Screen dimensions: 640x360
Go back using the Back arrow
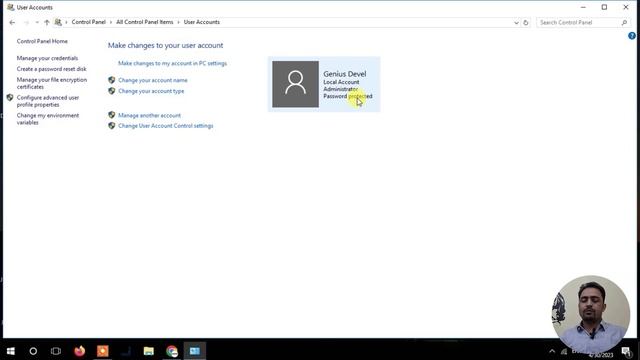click(12, 22)
